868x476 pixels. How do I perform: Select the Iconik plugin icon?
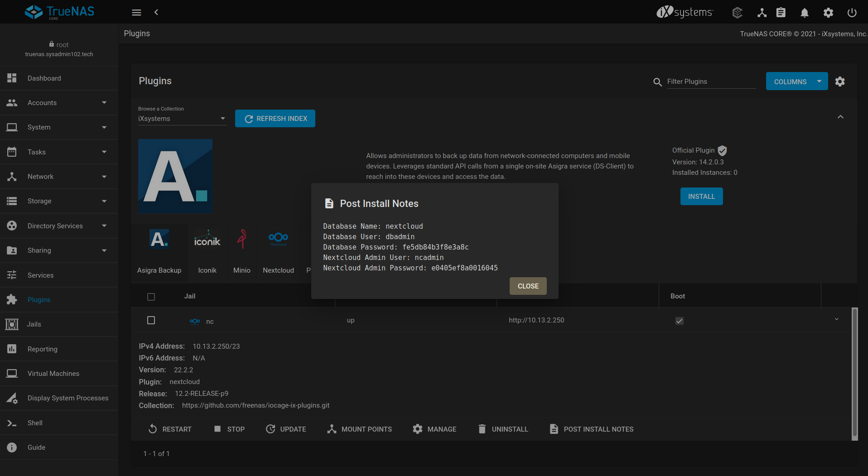[207, 239]
